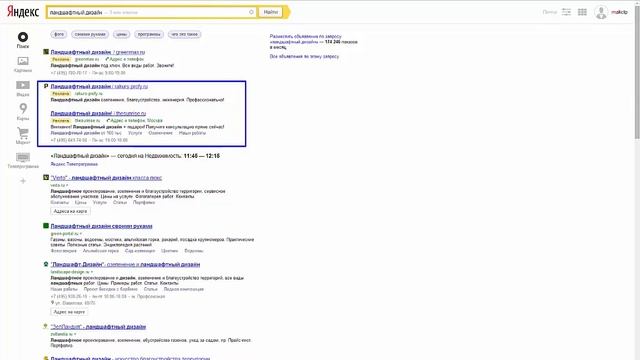
Task: Open "Озеленение" sitelink in thesunrise ad
Action: click(x=160, y=133)
